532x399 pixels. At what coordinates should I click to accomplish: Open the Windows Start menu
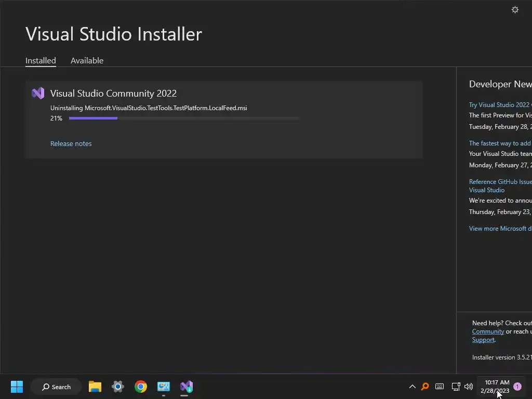click(17, 387)
